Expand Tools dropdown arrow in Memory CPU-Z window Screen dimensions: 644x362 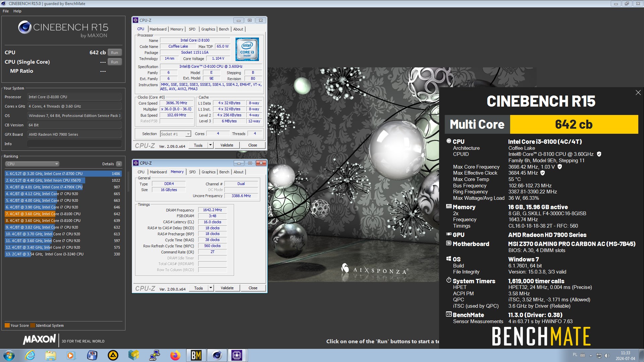(211, 288)
